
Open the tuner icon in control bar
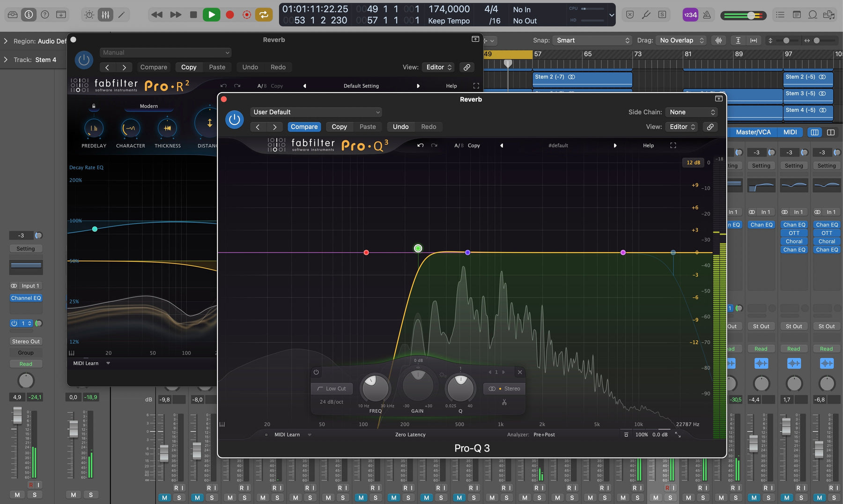click(646, 15)
